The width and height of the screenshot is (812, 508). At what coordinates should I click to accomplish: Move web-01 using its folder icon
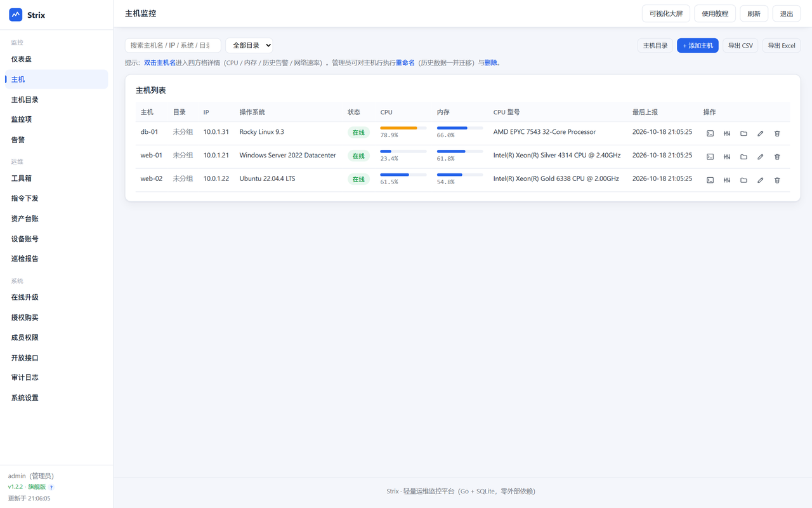tap(743, 157)
